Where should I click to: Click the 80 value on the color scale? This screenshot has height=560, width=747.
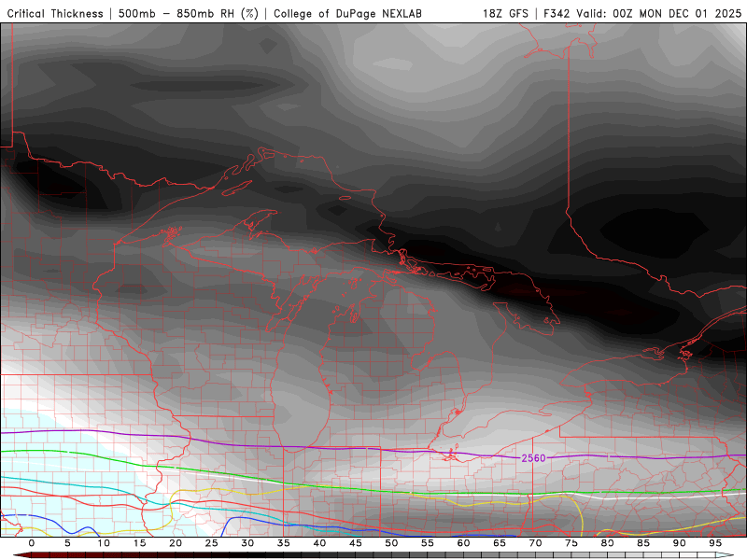tap(608, 543)
